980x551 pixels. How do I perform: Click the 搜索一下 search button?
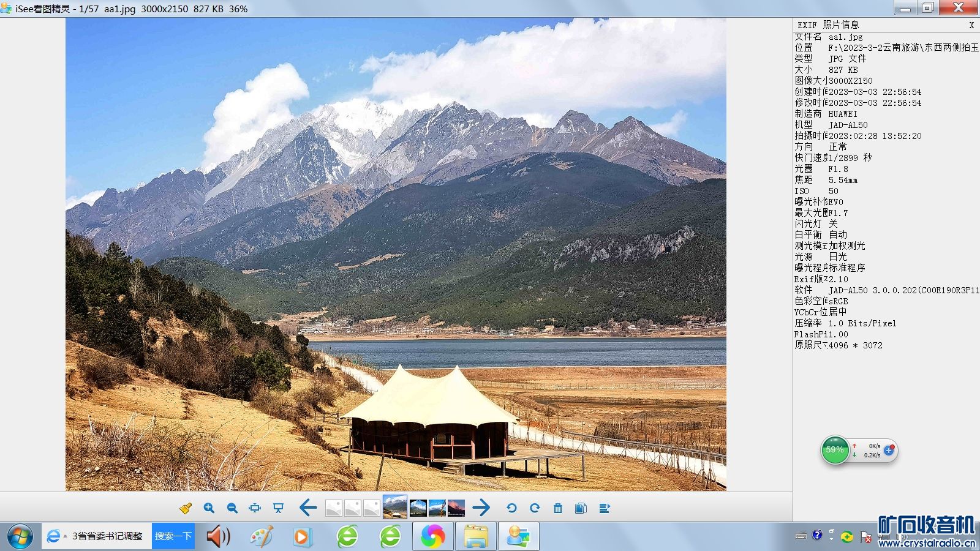tap(173, 536)
